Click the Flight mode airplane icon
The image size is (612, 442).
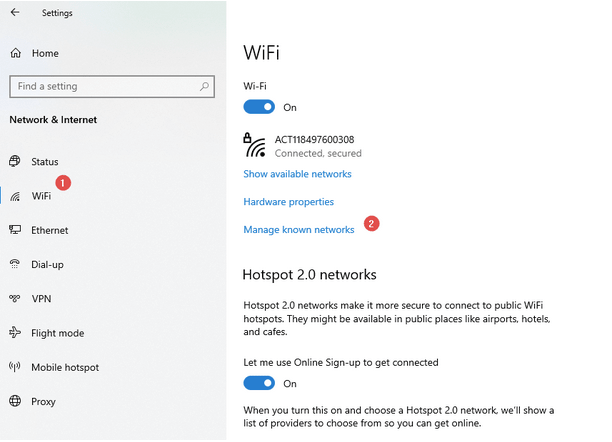click(x=15, y=333)
